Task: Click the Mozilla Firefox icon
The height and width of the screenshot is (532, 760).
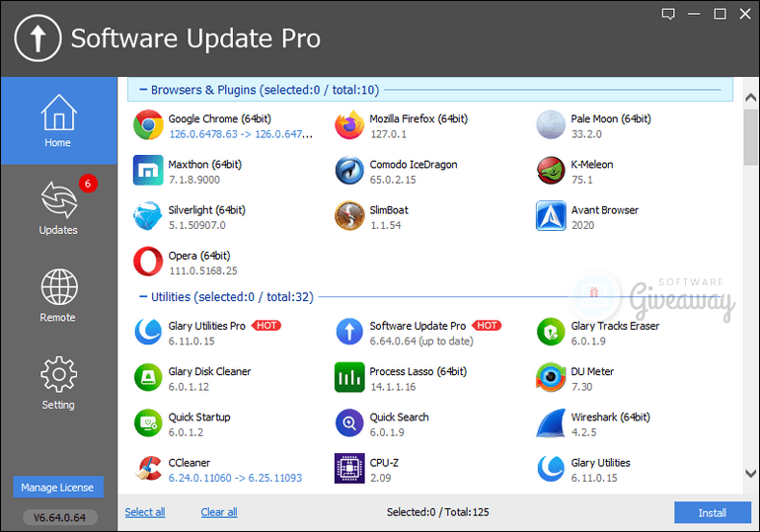Action: pos(349,125)
